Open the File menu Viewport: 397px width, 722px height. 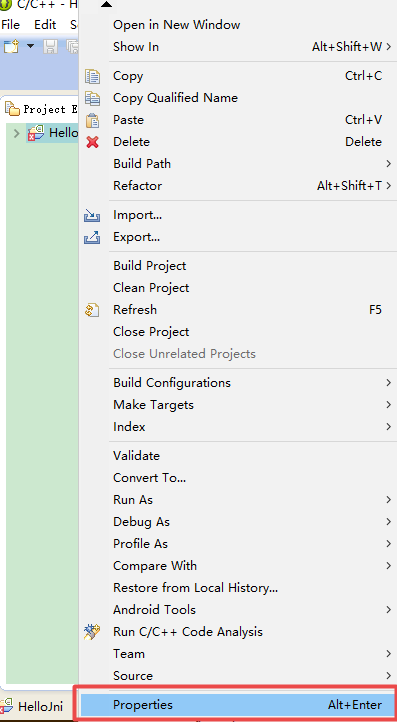click(x=11, y=24)
